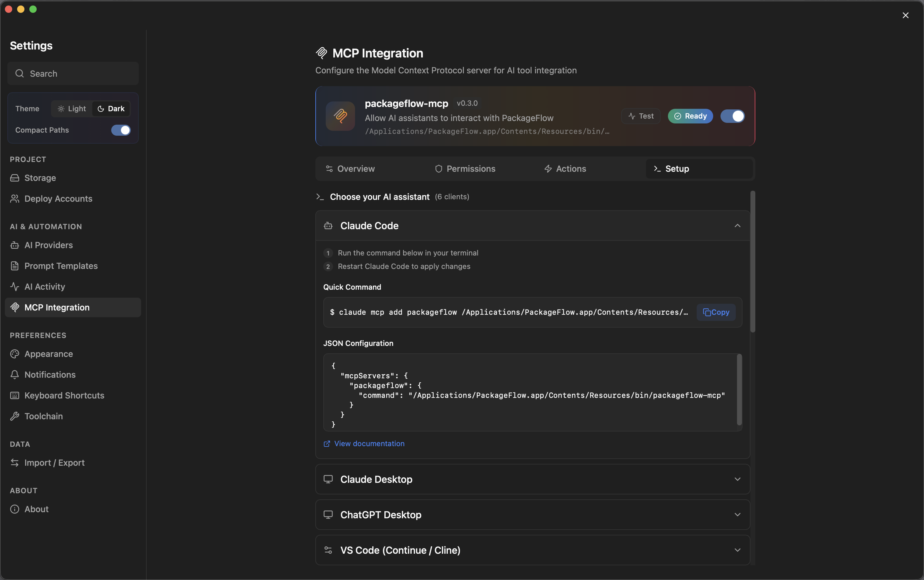
Task: Open the Storage section
Action: click(x=40, y=178)
